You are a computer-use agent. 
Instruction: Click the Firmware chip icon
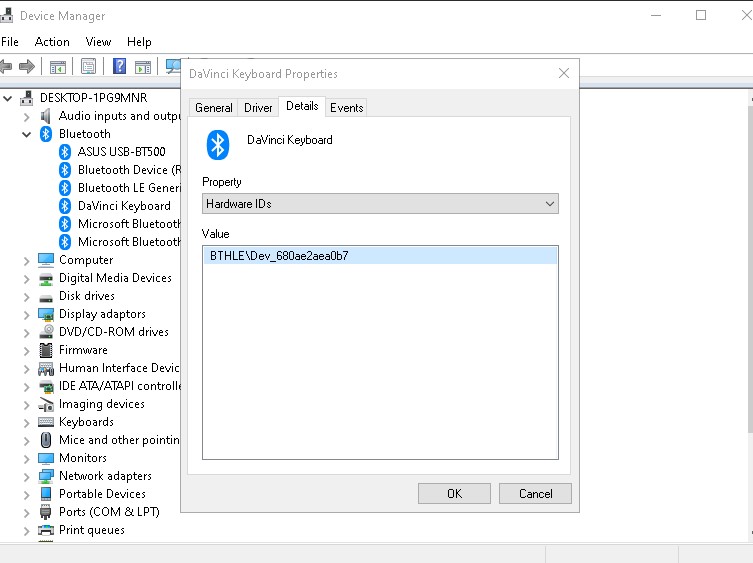46,350
